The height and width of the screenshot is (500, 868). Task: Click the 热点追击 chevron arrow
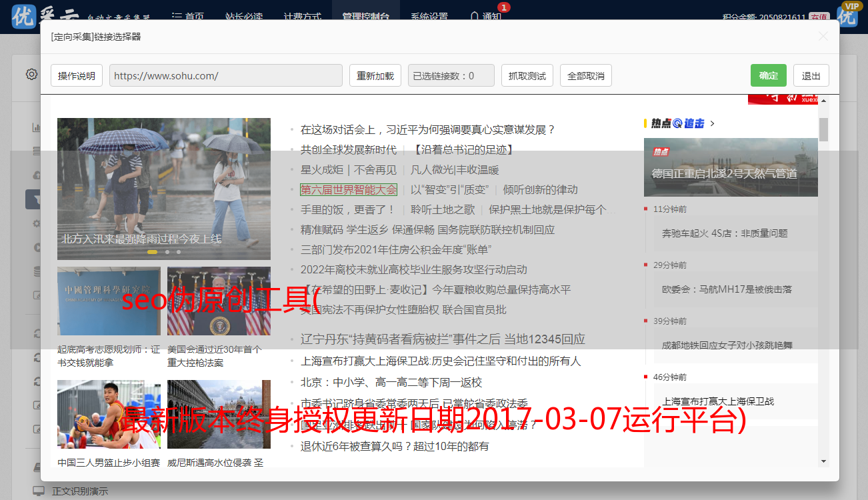[x=713, y=123]
